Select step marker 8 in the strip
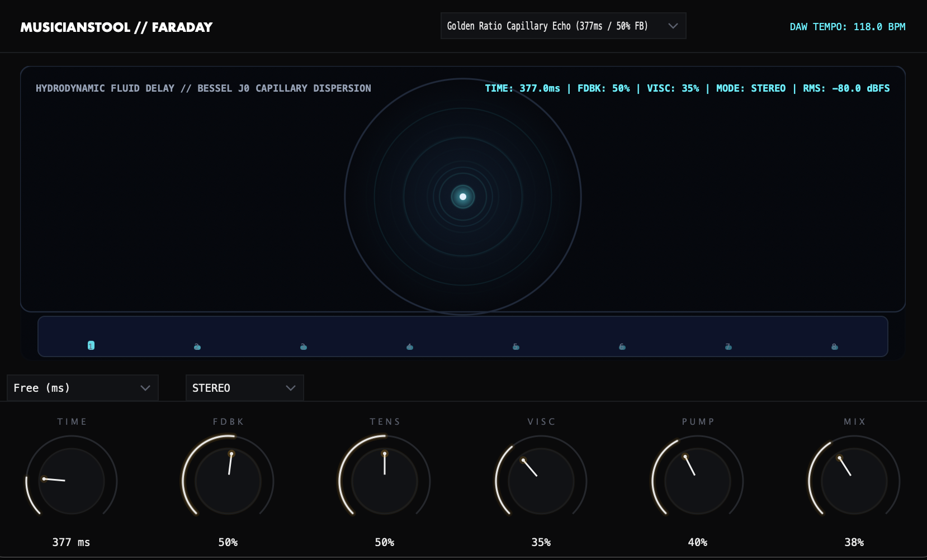Screen dimensions: 927x560 click(x=835, y=347)
